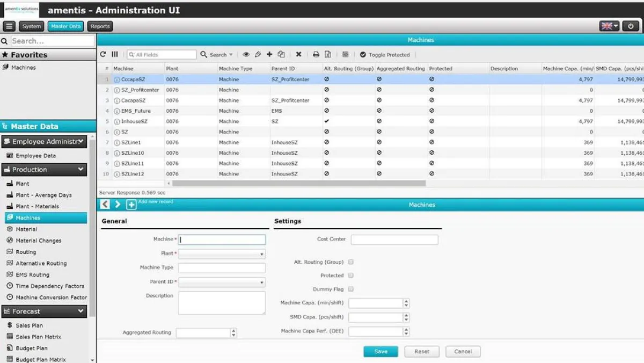Open the language flag dropdown
This screenshot has height=363, width=644.
(x=610, y=26)
